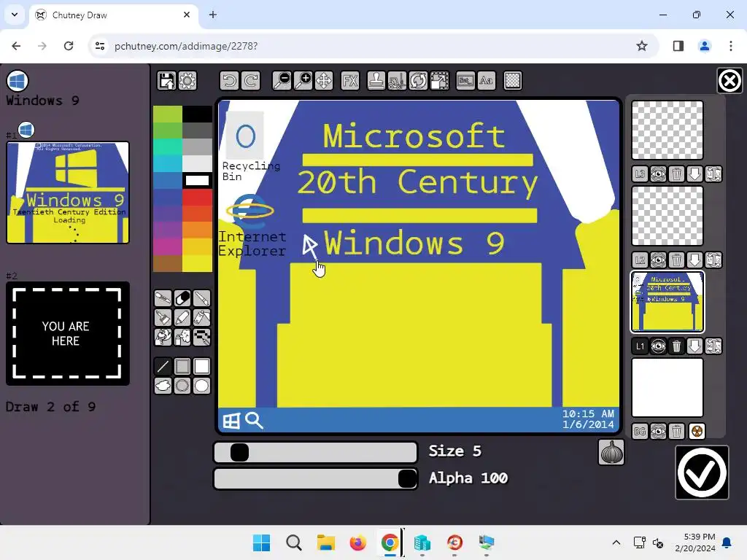
Task: Choose the filled square shape
Action: pos(202,366)
